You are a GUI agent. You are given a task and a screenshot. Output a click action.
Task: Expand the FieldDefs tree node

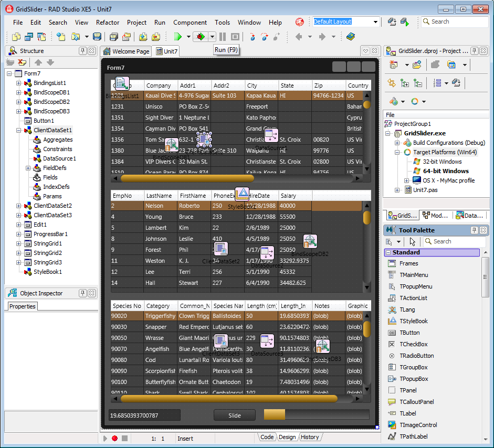tap(28, 168)
